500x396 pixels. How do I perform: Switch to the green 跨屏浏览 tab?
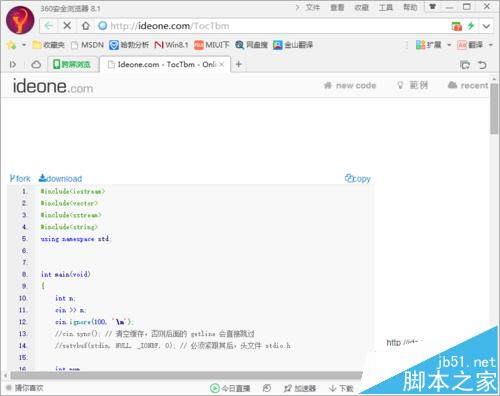[x=73, y=64]
